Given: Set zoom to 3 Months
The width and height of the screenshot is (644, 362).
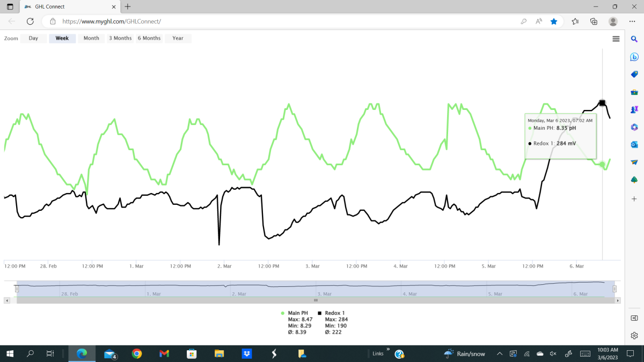Looking at the screenshot, I should 120,38.
